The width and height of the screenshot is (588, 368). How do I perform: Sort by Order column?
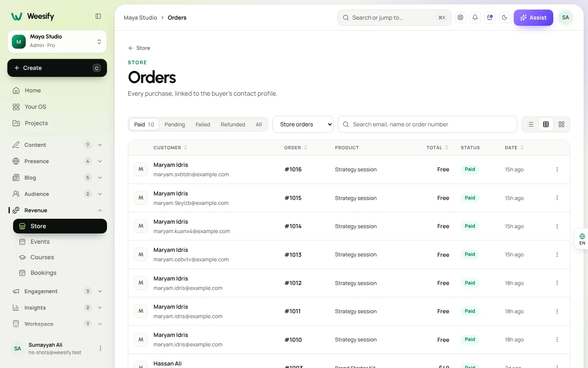(x=296, y=148)
